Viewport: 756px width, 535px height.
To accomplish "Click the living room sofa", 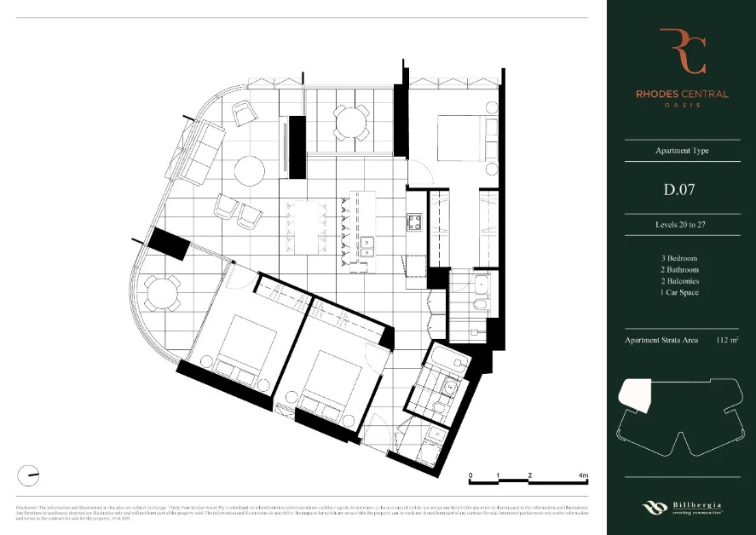I will click(195, 152).
